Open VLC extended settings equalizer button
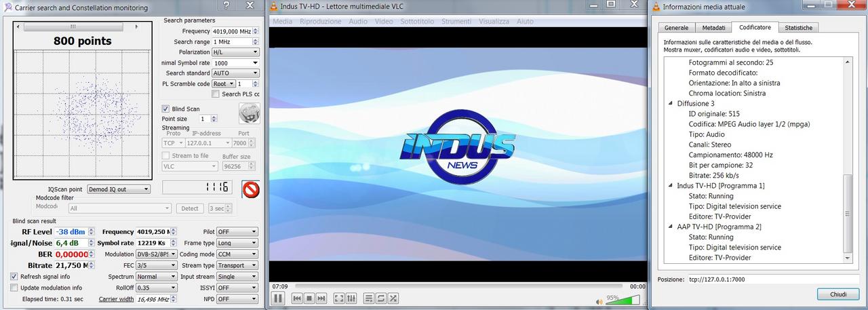The image size is (868, 310). pyautogui.click(x=351, y=298)
